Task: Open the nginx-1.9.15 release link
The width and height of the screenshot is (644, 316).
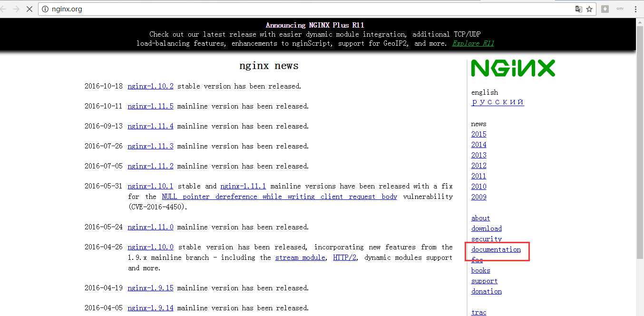Action: tap(150, 288)
